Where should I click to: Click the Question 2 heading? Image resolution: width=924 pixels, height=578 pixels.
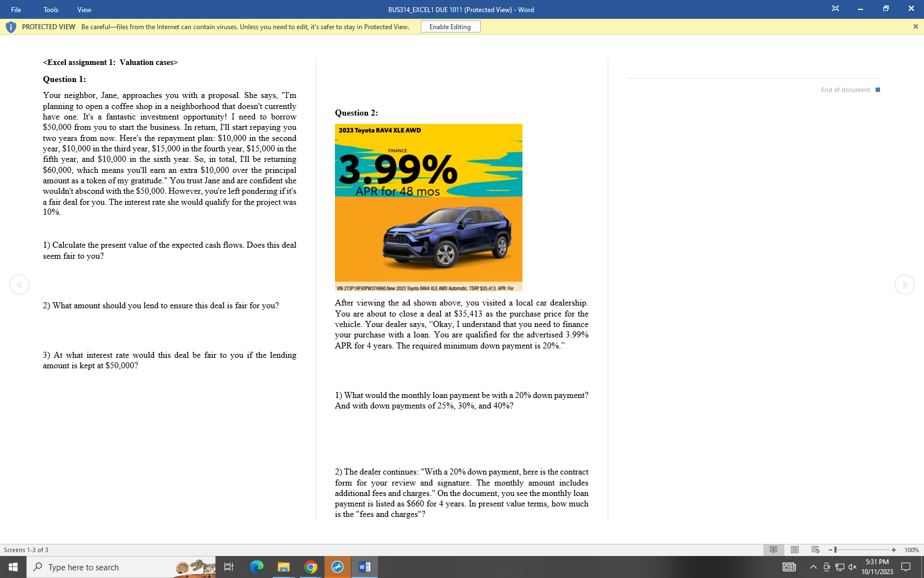pyautogui.click(x=356, y=113)
